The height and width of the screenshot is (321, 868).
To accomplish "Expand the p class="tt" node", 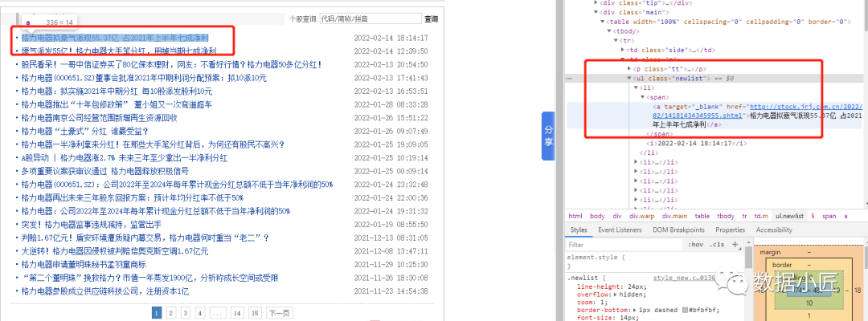I will click(629, 68).
